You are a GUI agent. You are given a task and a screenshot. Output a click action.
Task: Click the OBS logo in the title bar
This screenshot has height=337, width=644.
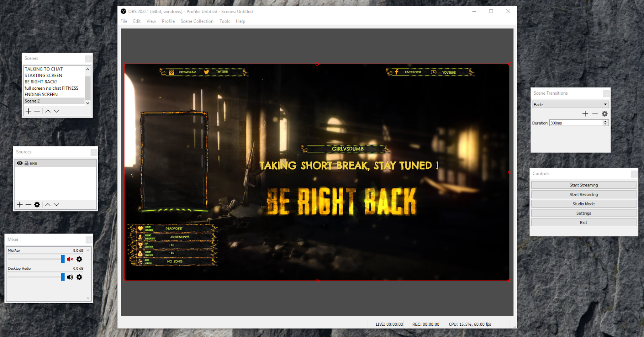point(124,11)
